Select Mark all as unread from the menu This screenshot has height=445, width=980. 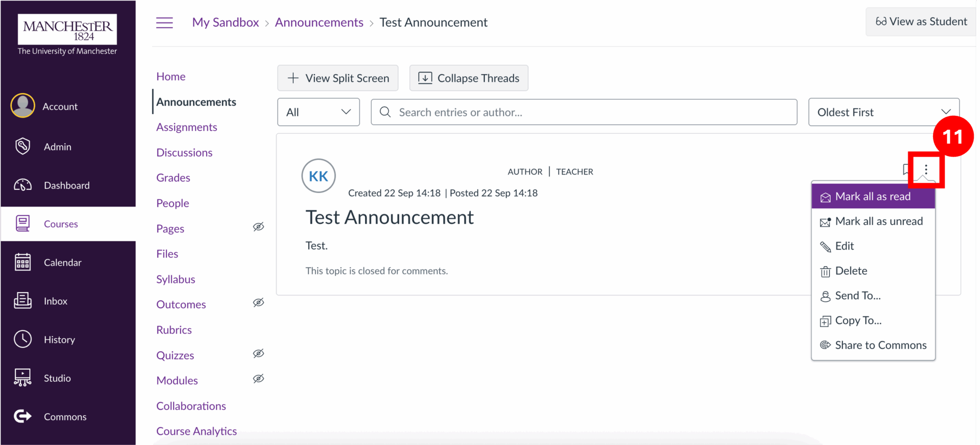879,221
